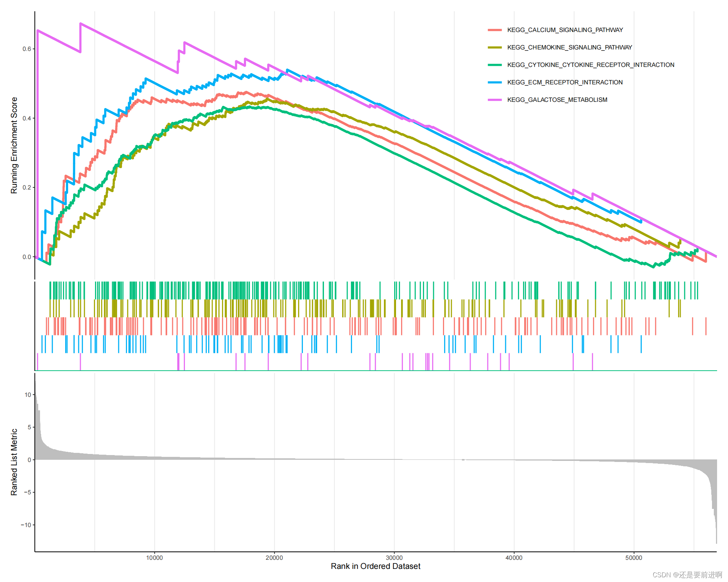Click the 0.6 enrichment score tick label
The width and height of the screenshot is (728, 582).
point(27,49)
